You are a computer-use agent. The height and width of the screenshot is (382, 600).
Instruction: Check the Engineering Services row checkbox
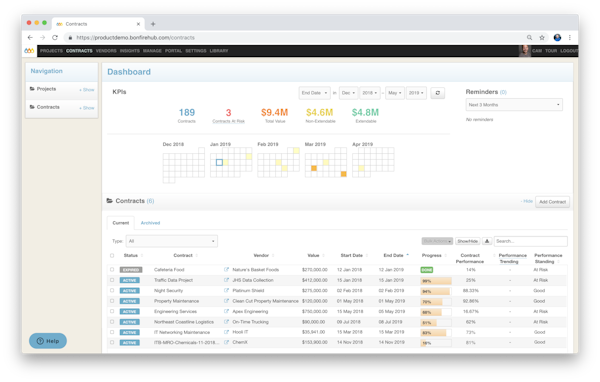[x=112, y=311]
